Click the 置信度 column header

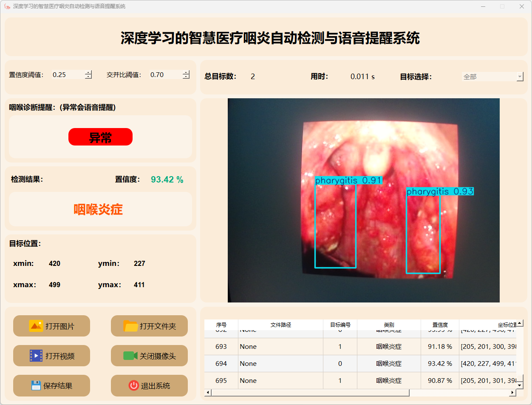(440, 325)
